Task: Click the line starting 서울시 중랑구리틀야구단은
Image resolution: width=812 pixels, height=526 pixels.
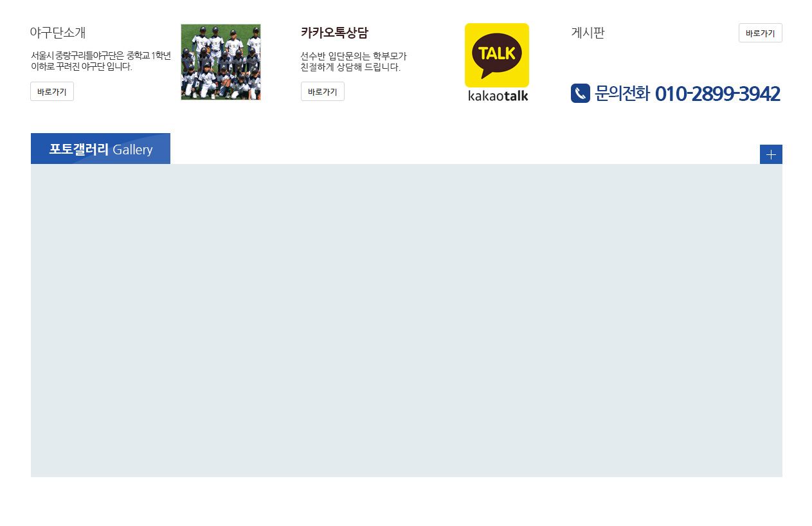Action: coord(101,55)
